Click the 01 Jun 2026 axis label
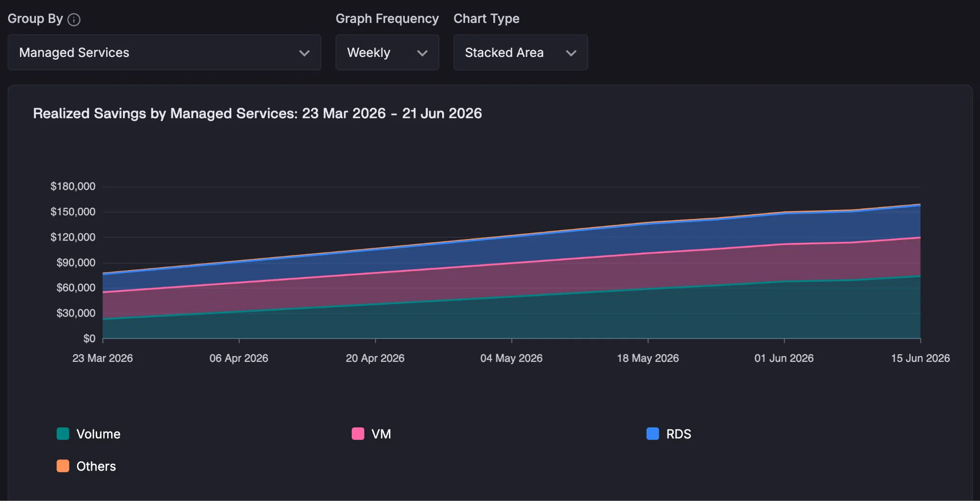This screenshot has width=980, height=501. coord(784,358)
